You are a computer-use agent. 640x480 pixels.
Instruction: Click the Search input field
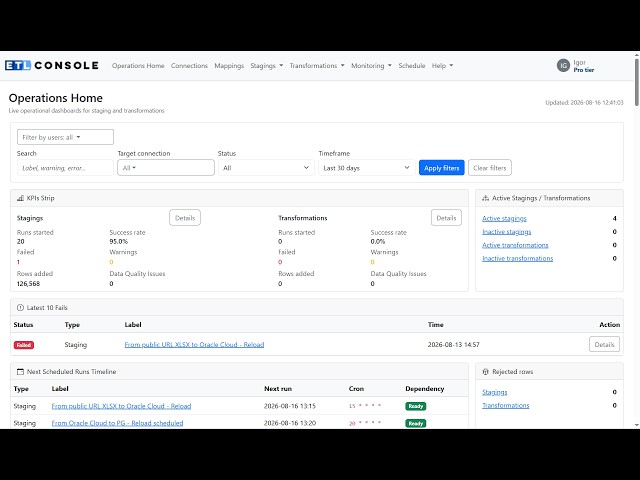65,168
